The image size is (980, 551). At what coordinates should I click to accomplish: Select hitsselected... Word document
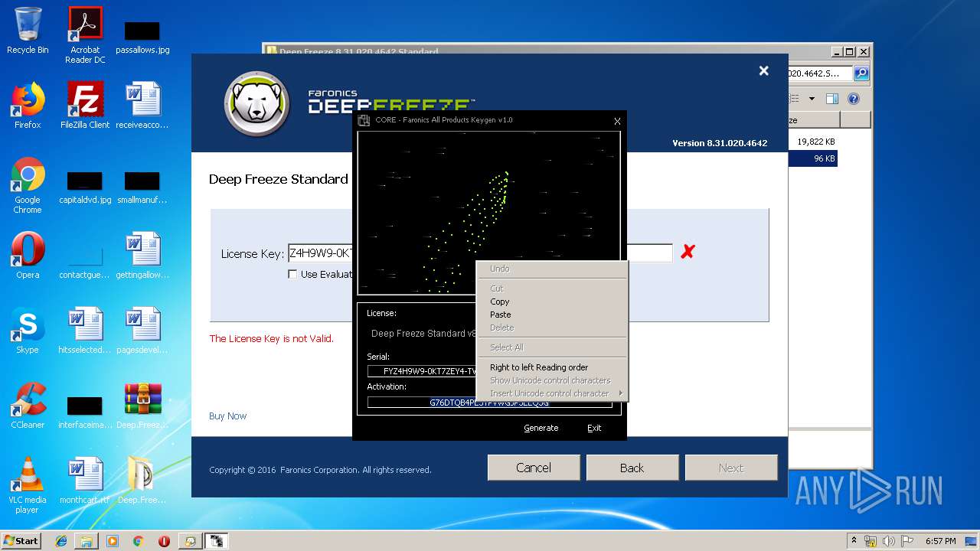click(85, 331)
